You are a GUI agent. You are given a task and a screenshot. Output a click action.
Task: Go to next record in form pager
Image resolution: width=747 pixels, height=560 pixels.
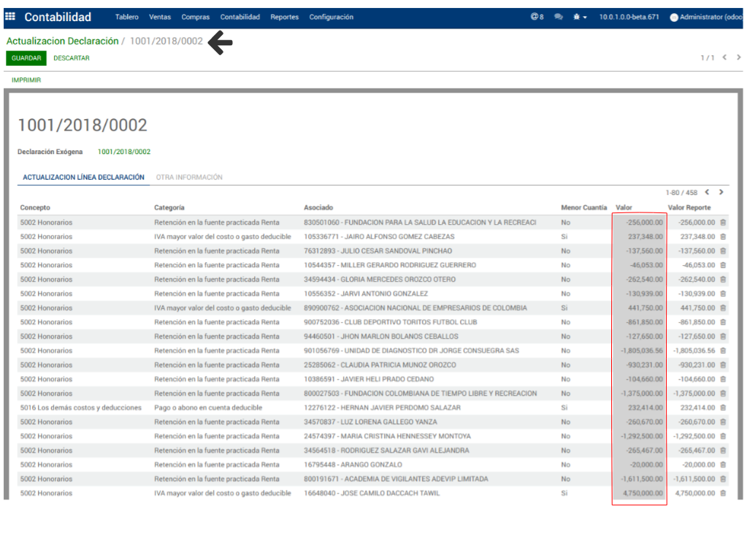(x=738, y=58)
